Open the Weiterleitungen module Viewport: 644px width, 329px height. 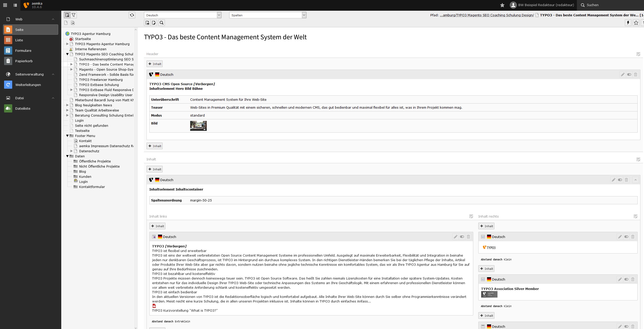tap(31, 85)
